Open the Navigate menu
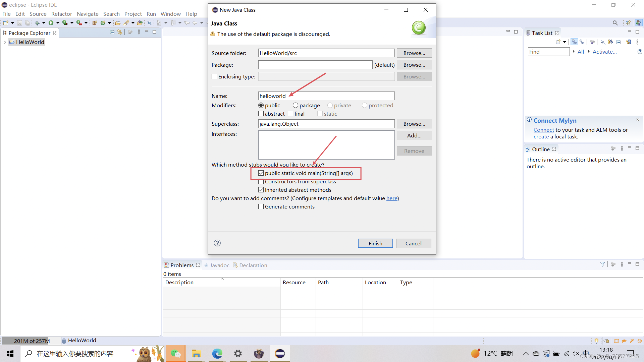This screenshot has width=644, height=362. tap(88, 14)
